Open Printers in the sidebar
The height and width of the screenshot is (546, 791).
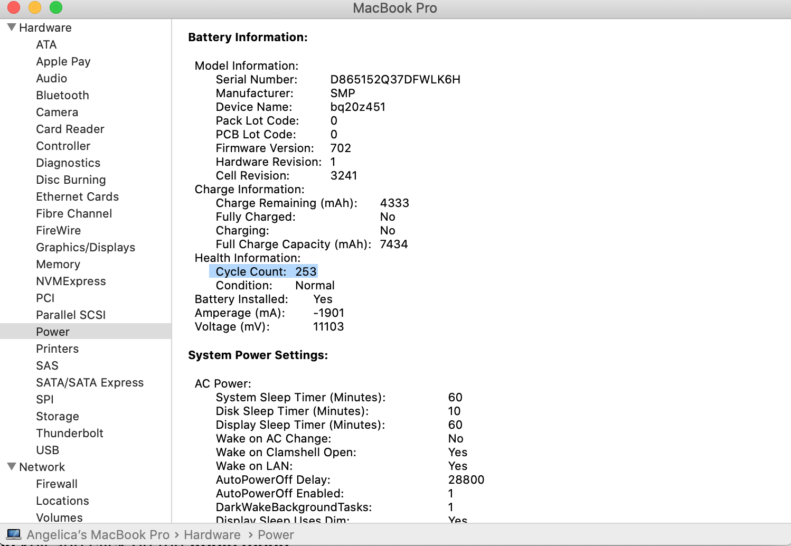(58, 349)
